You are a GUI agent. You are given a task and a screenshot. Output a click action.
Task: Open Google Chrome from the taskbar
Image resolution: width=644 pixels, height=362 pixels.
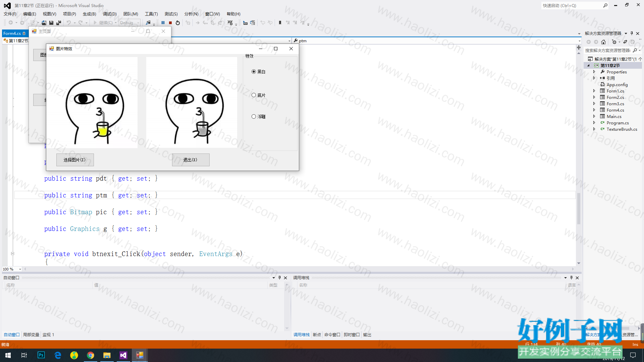point(91,355)
